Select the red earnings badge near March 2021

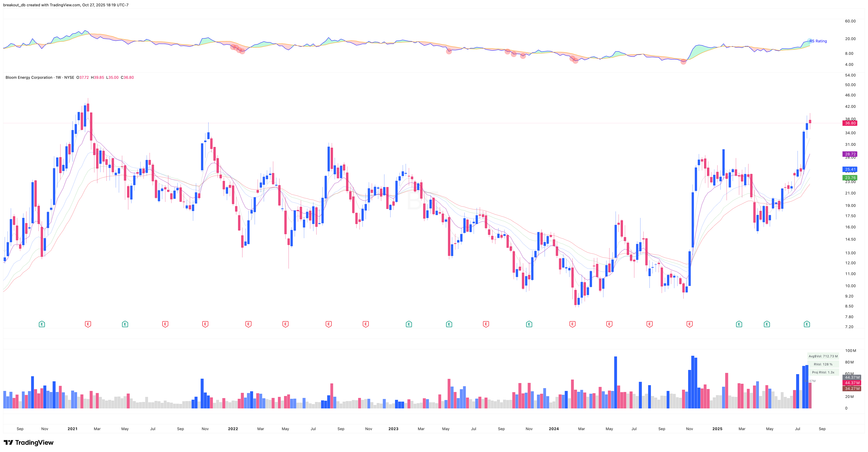click(88, 324)
